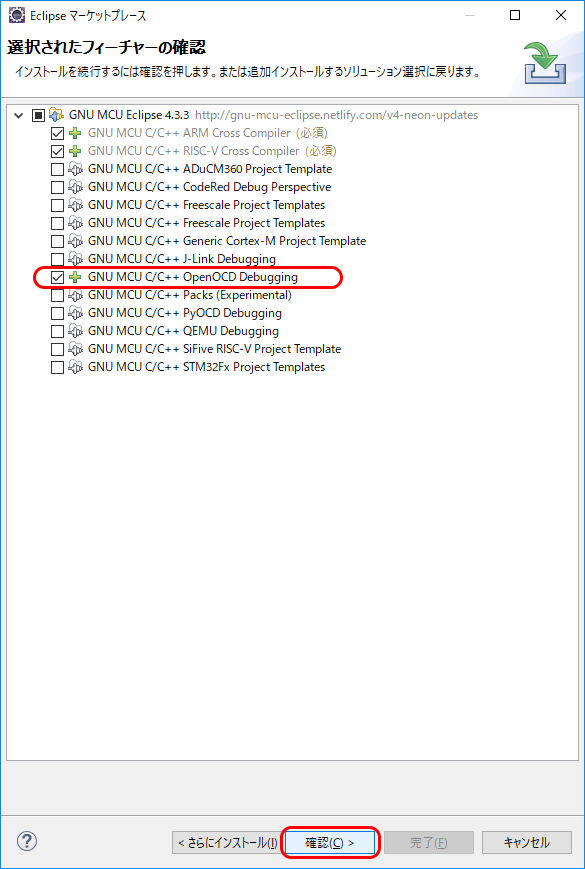Viewport: 585px width, 869px height.
Task: Uncheck the OpenOCD Debugging checkbox
Action: (x=57, y=277)
